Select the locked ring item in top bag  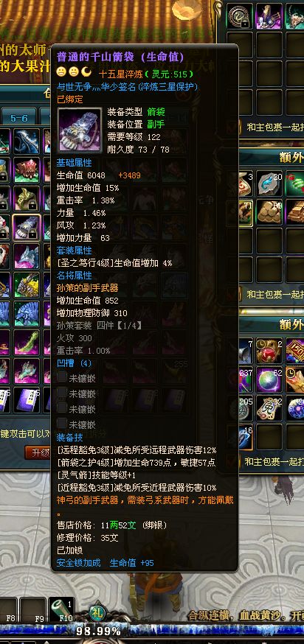(241, 16)
